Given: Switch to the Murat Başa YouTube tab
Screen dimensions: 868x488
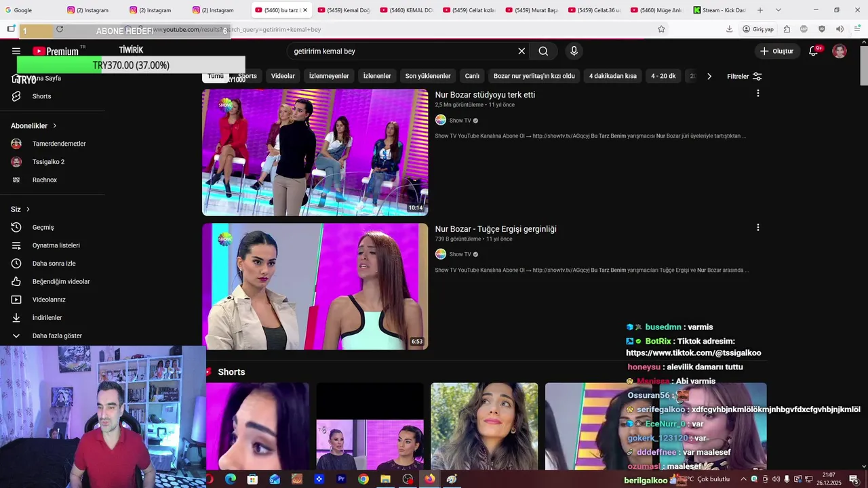Looking at the screenshot, I should 531,10.
